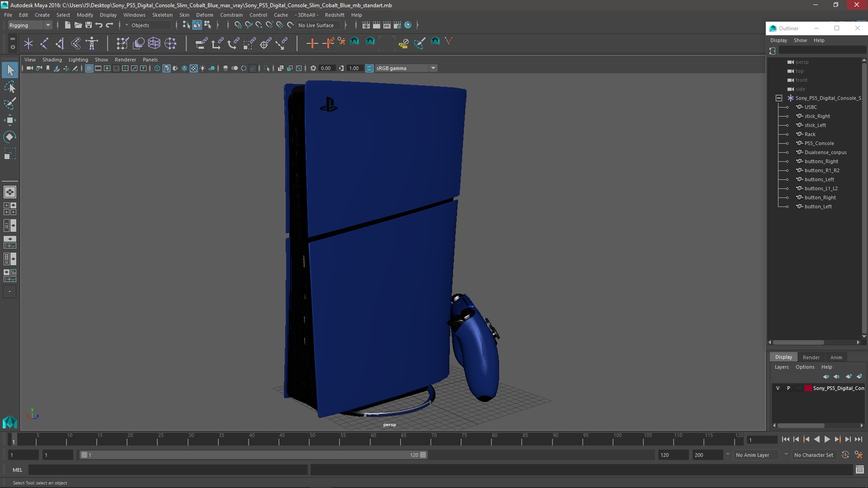Toggle sRGB gamma color management button

point(369,68)
